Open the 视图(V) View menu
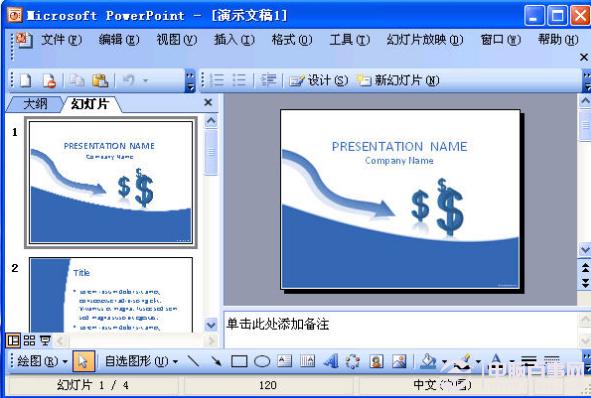The width and height of the screenshot is (591, 398). tap(177, 40)
